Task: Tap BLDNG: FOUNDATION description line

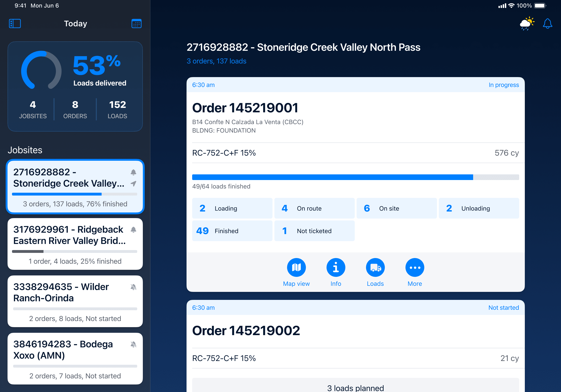Action: point(224,130)
